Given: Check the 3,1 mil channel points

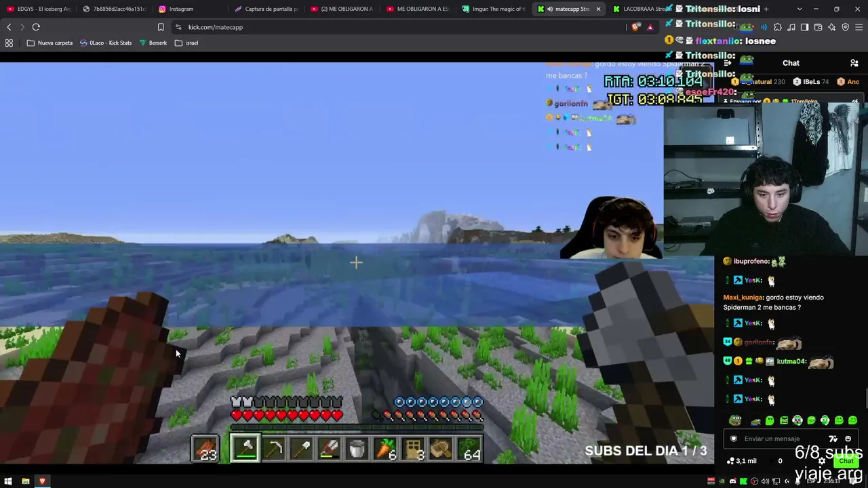Looking at the screenshot, I should [741, 461].
